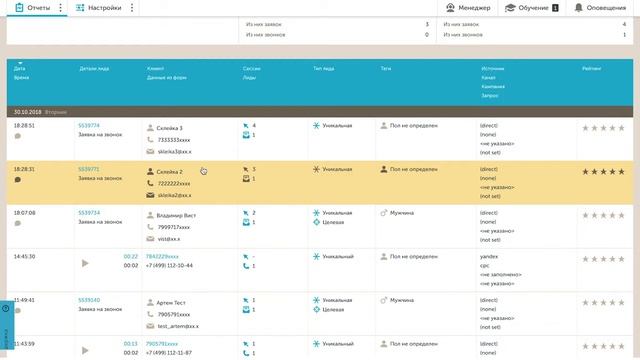Open the lead ID link in the Артем Тест row
Viewport: 640px width, 360px height.
[89, 300]
